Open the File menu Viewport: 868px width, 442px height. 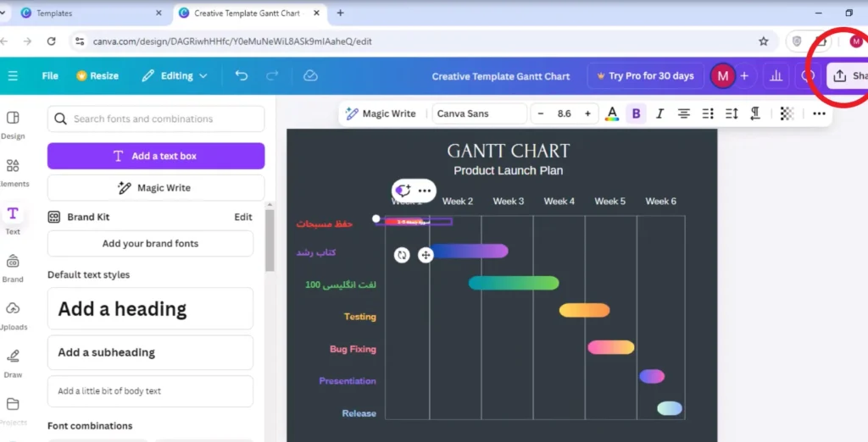click(x=50, y=76)
